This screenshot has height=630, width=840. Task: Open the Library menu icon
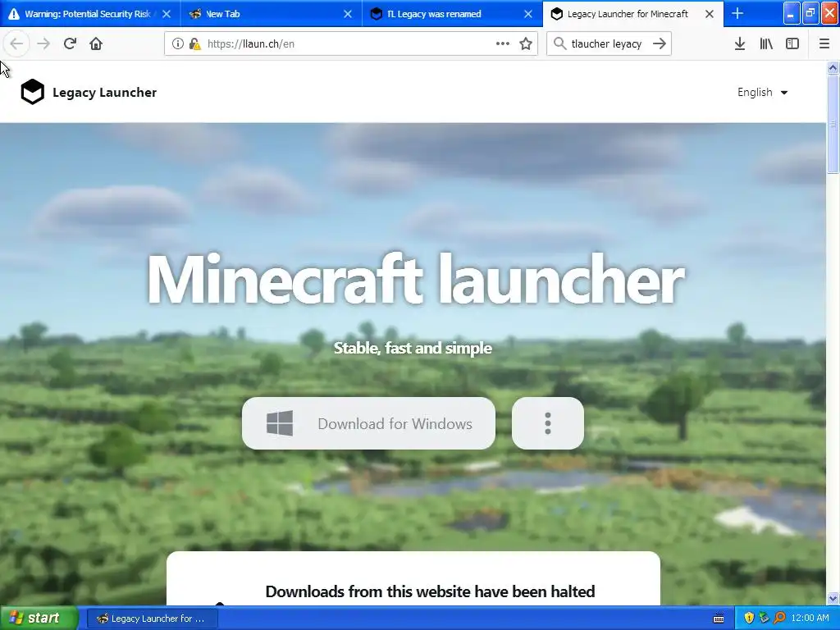coord(766,44)
